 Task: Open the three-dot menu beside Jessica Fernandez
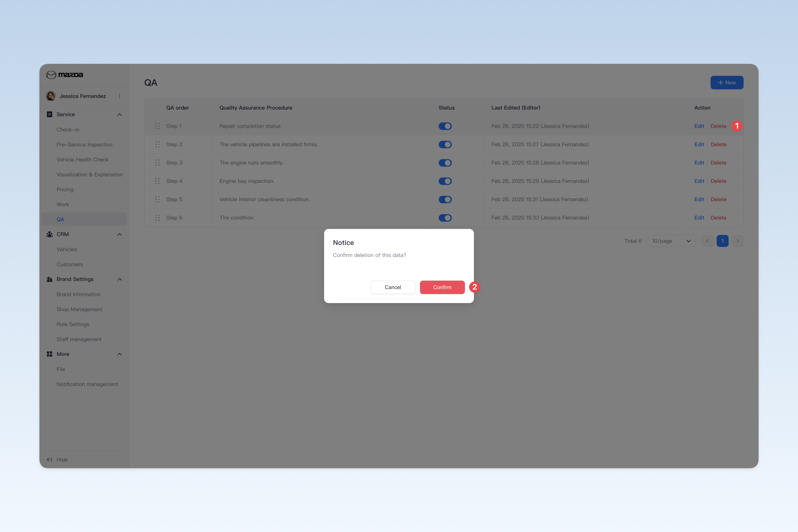click(x=119, y=96)
